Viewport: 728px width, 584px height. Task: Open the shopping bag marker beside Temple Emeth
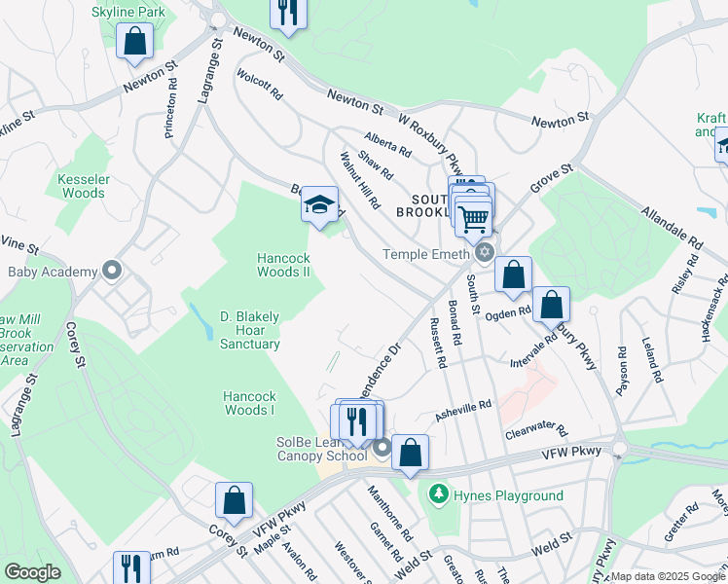click(x=513, y=274)
